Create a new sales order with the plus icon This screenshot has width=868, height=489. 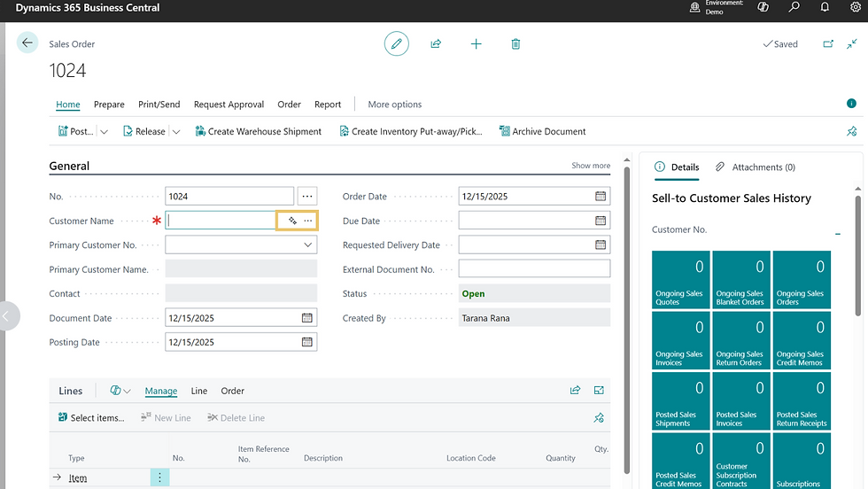click(x=477, y=43)
